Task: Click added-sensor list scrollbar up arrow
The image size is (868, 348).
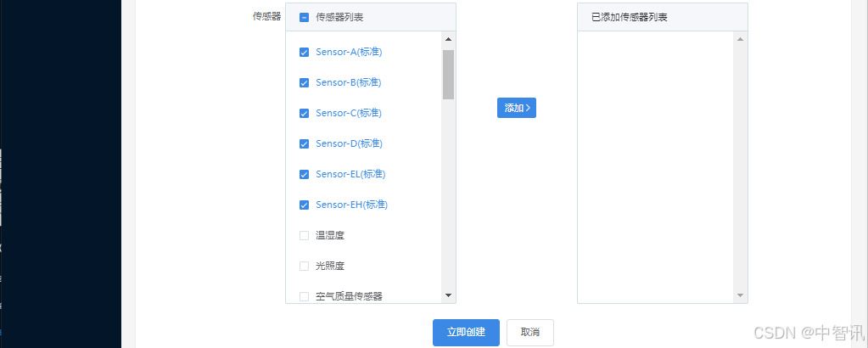Action: [740, 39]
